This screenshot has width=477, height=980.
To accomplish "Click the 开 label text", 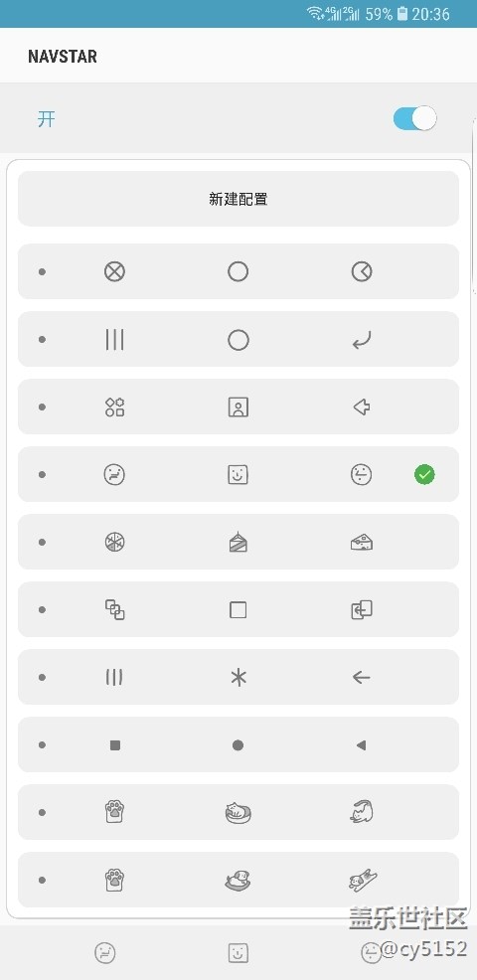I will pos(47,118).
